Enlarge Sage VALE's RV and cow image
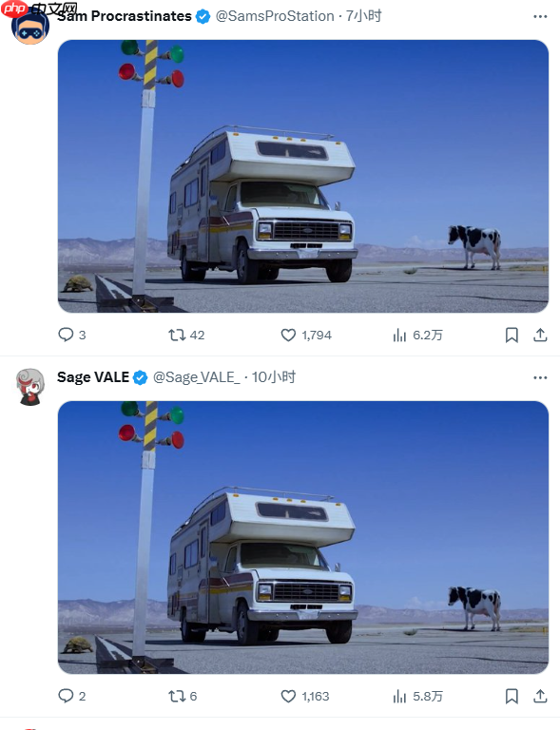The width and height of the screenshot is (560, 730). point(303,537)
